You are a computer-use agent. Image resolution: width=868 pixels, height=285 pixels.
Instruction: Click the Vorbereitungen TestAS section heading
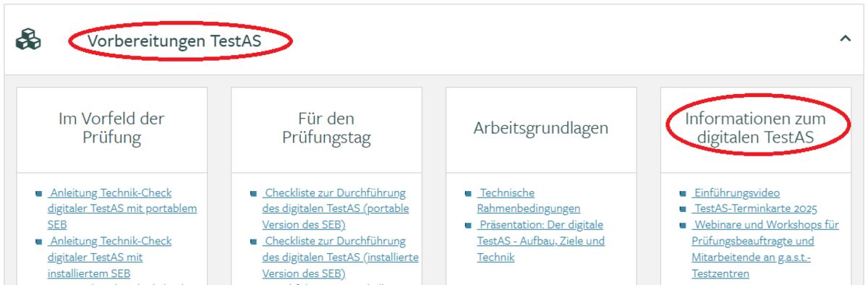(174, 41)
